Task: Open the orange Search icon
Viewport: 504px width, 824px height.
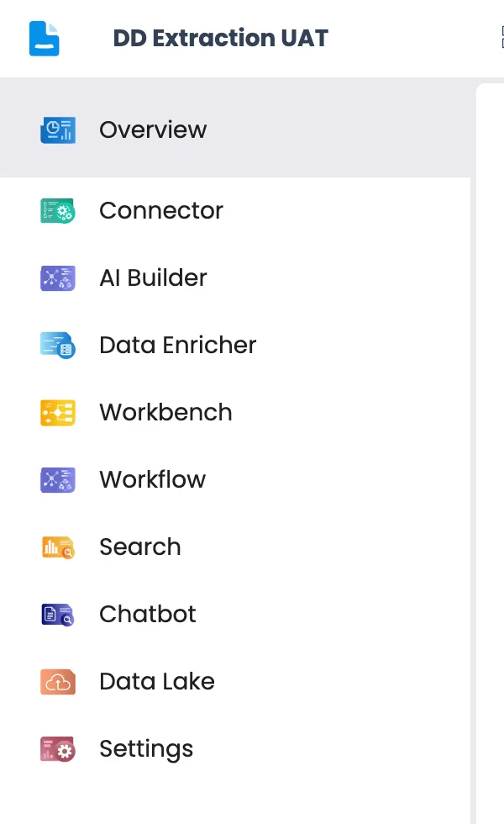Action: [x=58, y=547]
